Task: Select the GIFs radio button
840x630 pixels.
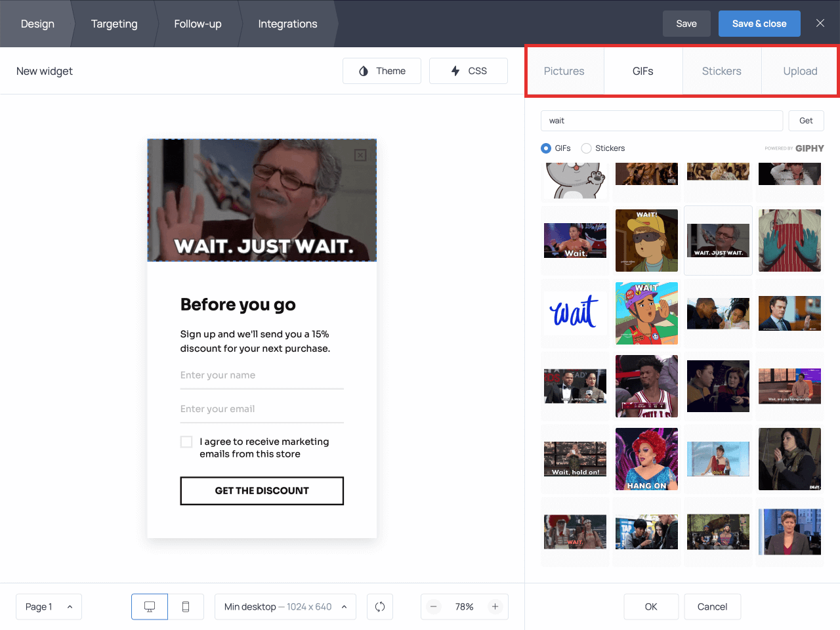Action: pyautogui.click(x=545, y=148)
